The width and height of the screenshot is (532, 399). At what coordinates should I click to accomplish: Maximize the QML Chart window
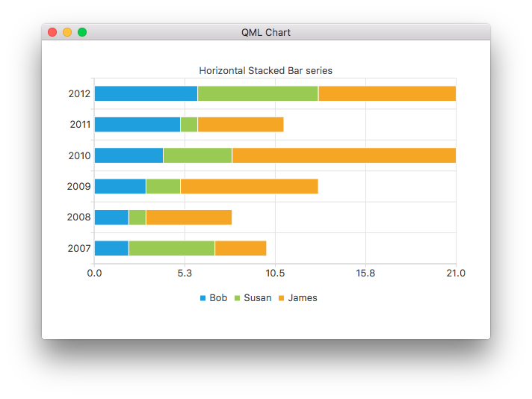coord(82,32)
